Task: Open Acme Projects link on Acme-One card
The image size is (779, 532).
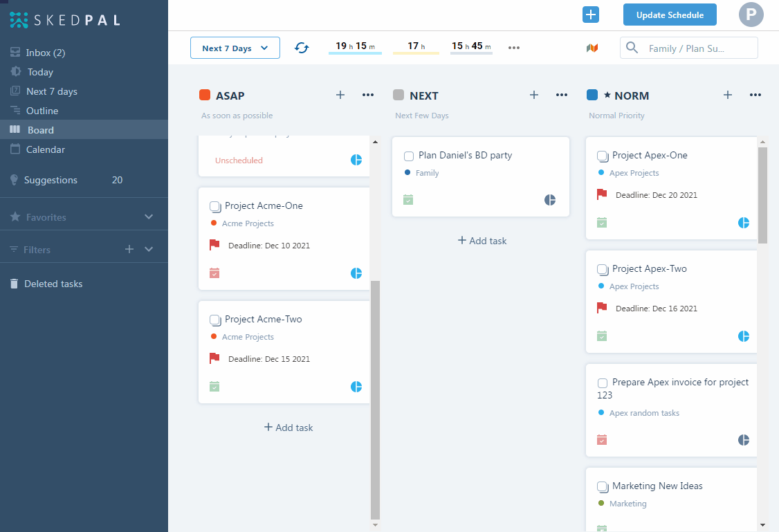Action: coord(248,223)
